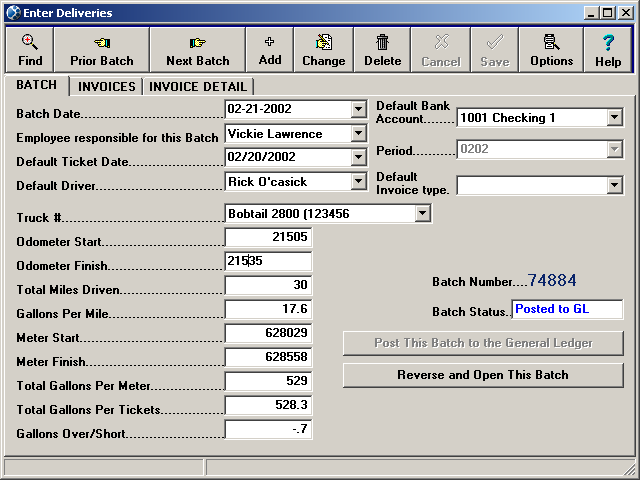Click the Odometer Start field
The width and height of the screenshot is (640, 480).
pyautogui.click(x=268, y=238)
